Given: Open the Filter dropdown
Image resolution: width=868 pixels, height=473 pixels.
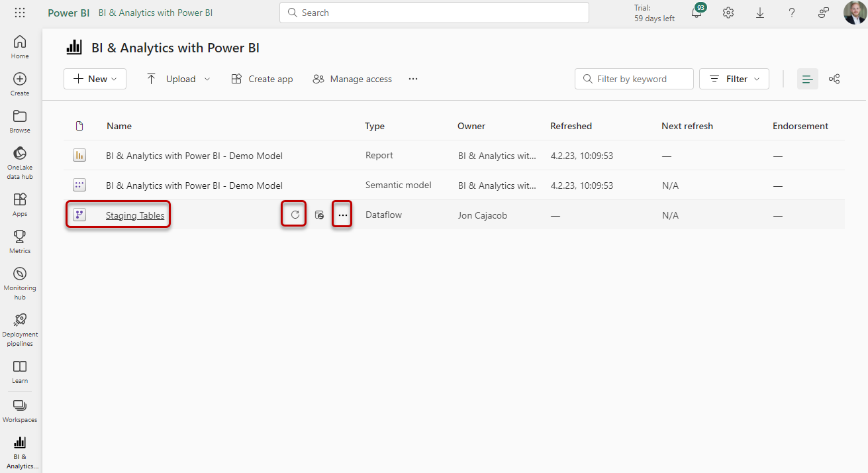Looking at the screenshot, I should click(x=734, y=79).
